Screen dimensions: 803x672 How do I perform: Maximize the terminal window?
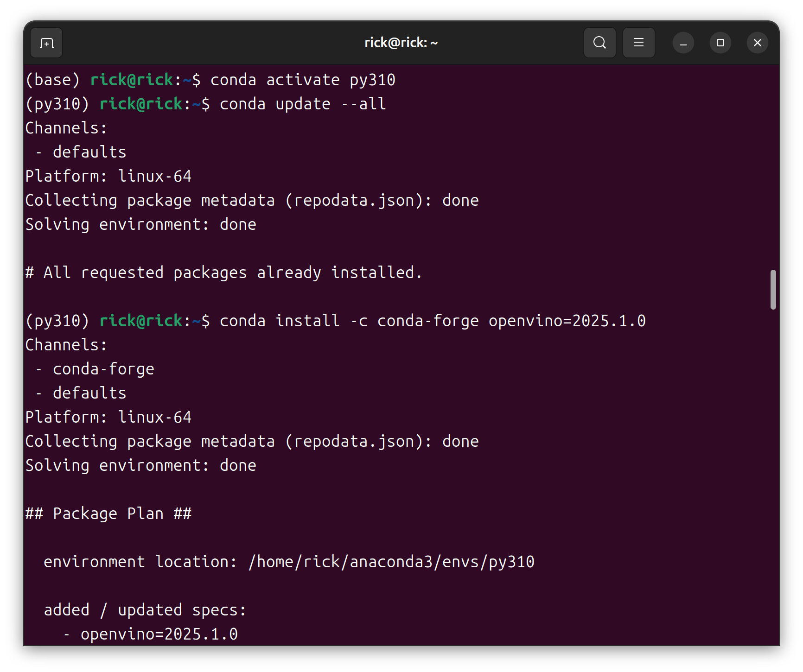click(x=720, y=43)
